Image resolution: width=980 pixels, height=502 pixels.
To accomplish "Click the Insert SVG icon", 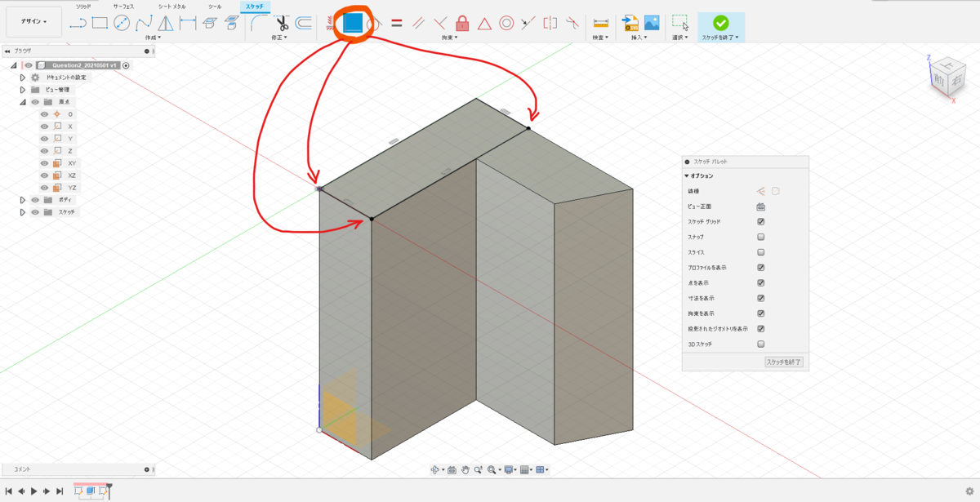I will (630, 23).
